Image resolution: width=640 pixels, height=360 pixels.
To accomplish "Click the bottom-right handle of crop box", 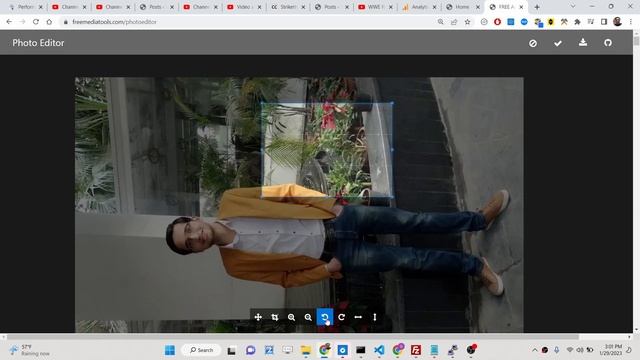I will [x=392, y=197].
